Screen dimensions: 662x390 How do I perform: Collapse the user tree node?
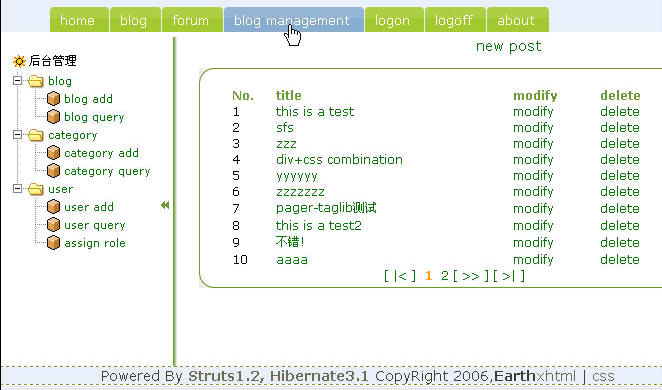point(17,188)
